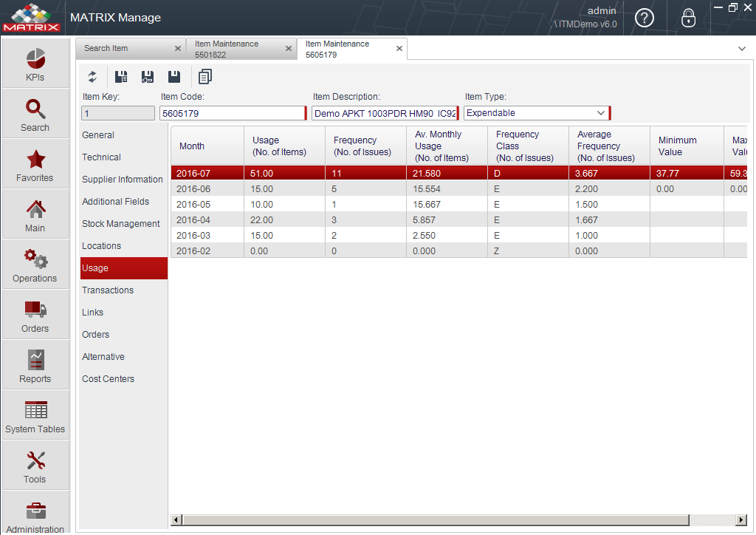Open the help question mark icon
The image size is (756, 535).
click(644, 18)
